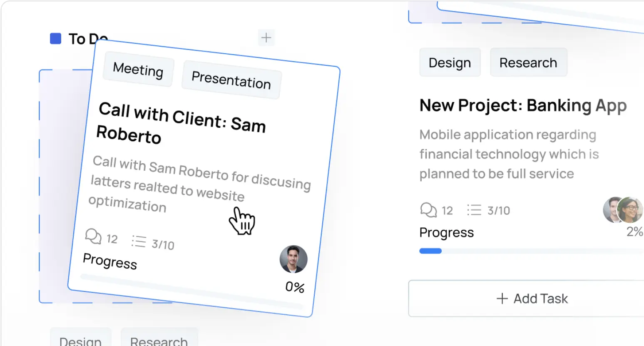
Task: Click the plus icon next to To Do column
Action: (x=266, y=37)
